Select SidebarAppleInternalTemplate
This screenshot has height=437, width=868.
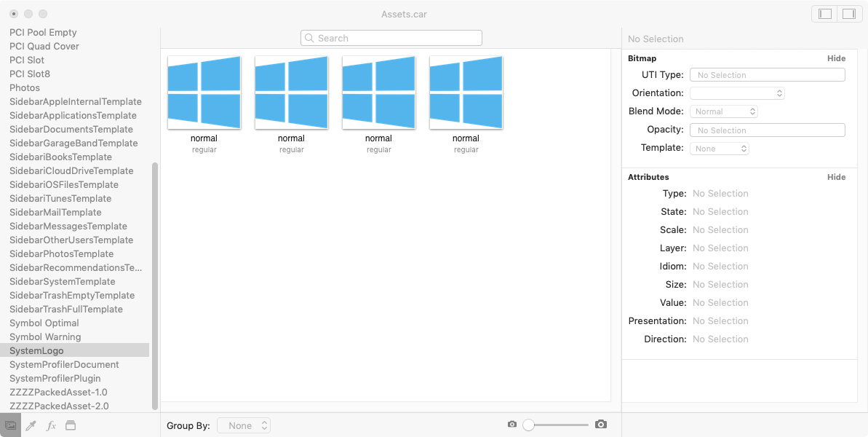pos(75,101)
